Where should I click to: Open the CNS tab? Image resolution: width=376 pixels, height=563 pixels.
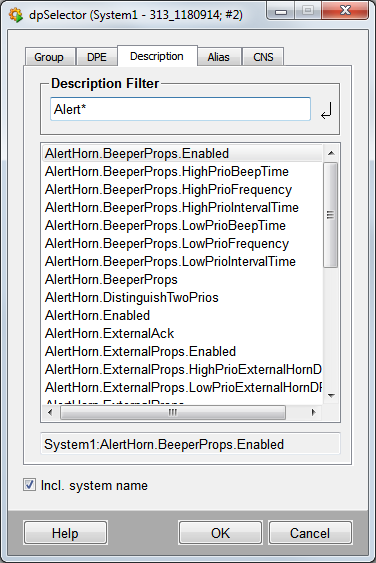[x=263, y=57]
